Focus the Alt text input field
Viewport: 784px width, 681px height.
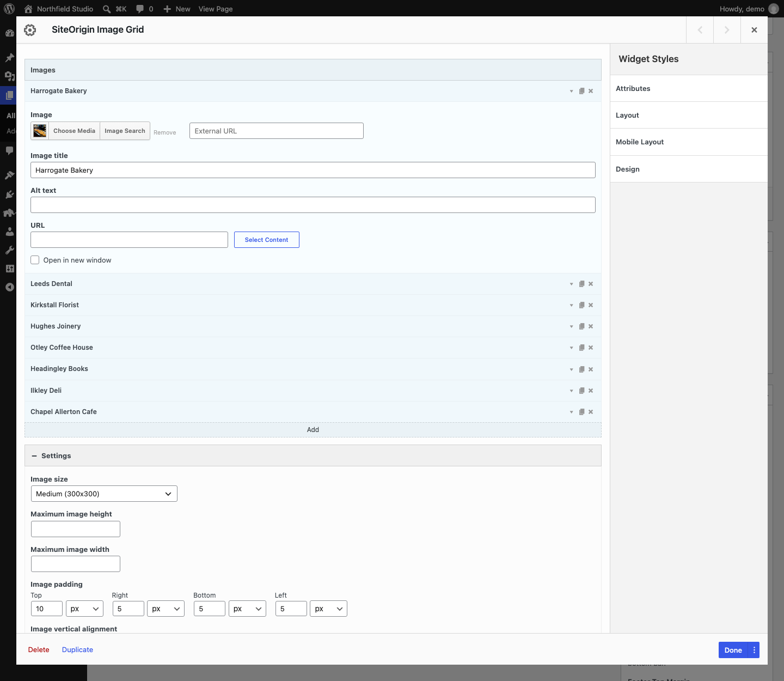[x=313, y=205]
